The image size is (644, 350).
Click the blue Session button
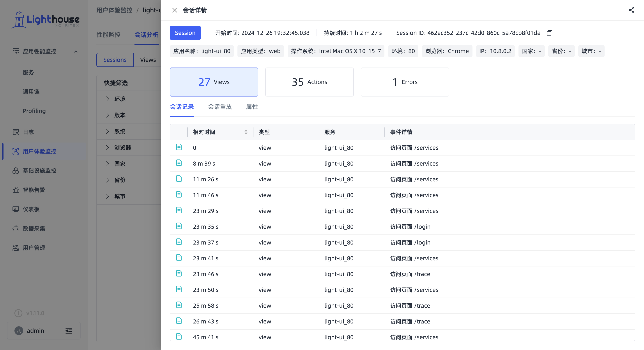click(185, 33)
